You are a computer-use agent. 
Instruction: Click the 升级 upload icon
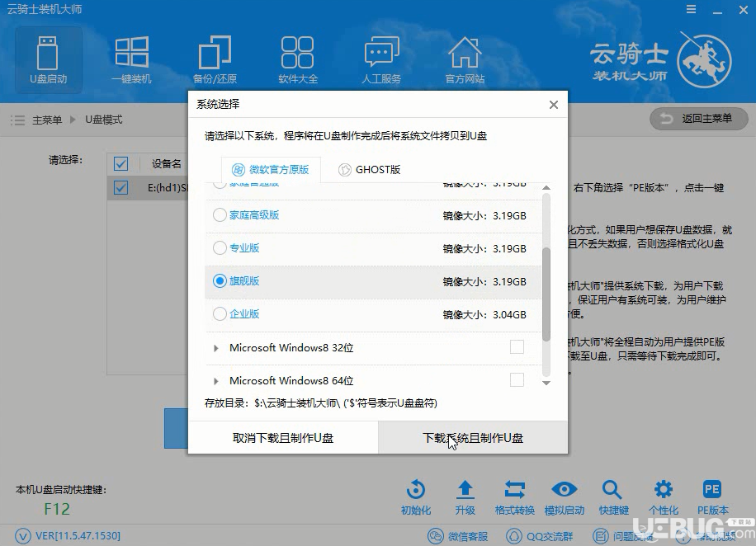(x=465, y=490)
